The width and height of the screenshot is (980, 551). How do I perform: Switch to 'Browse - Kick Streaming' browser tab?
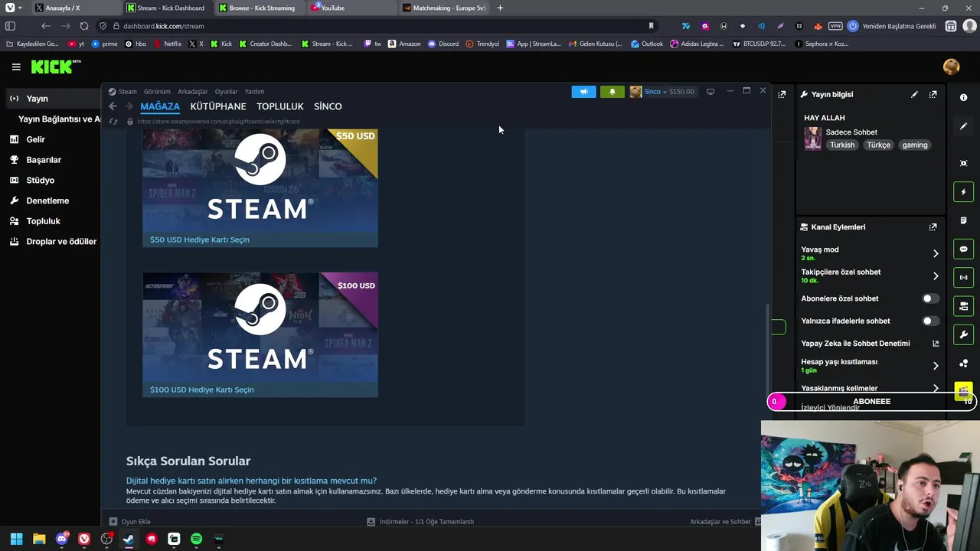click(260, 8)
